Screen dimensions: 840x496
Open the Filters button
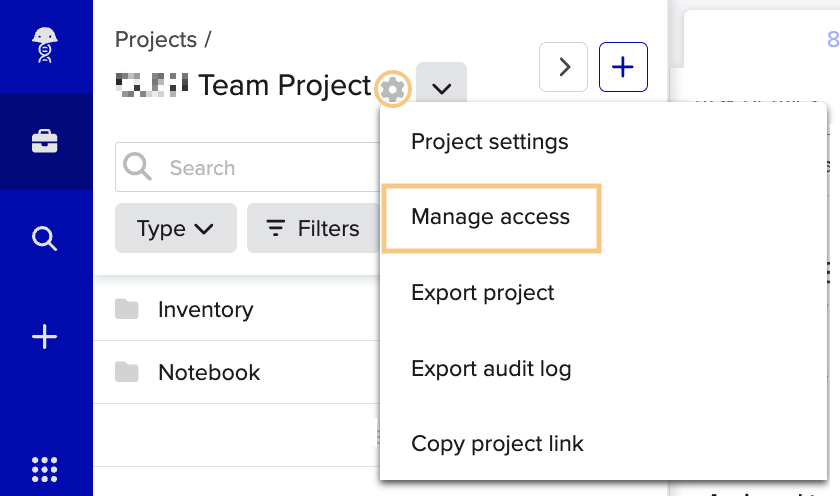tap(313, 228)
